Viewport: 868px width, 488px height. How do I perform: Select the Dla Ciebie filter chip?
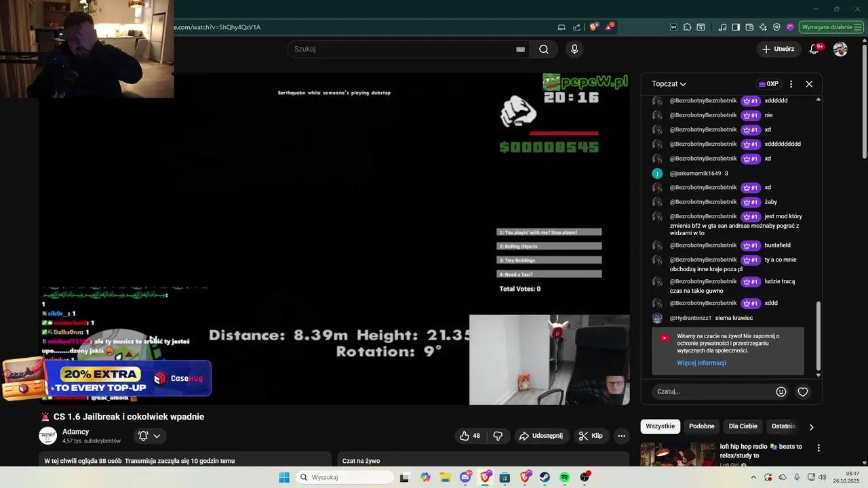(743, 426)
